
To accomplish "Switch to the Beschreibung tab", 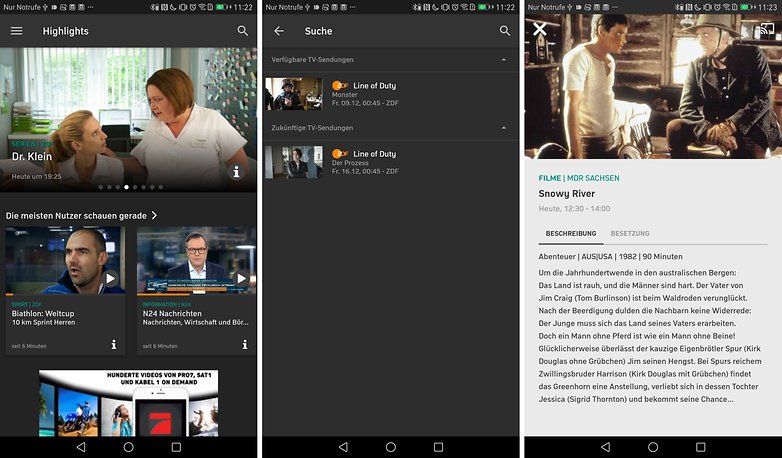I will click(571, 233).
